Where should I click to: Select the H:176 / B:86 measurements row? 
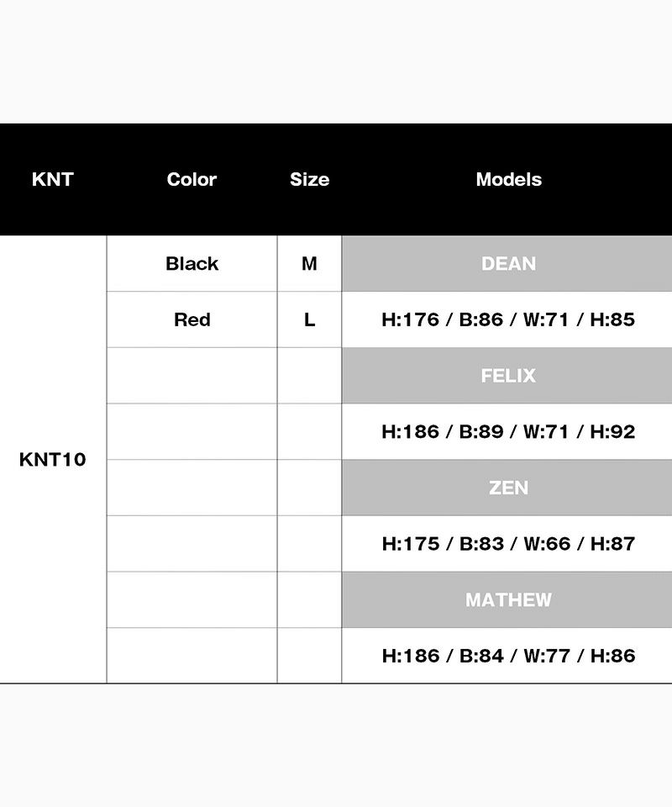[x=508, y=319]
